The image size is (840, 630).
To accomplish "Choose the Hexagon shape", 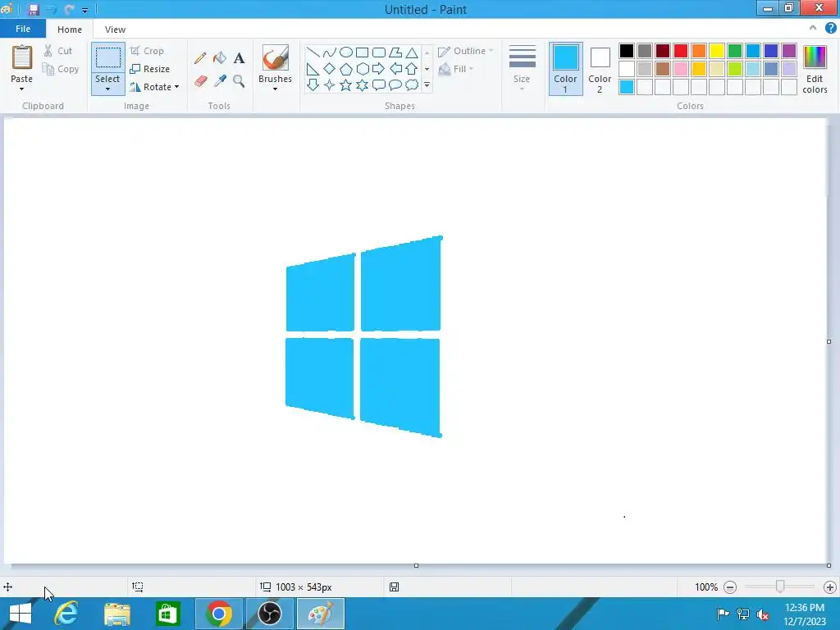I will click(362, 69).
